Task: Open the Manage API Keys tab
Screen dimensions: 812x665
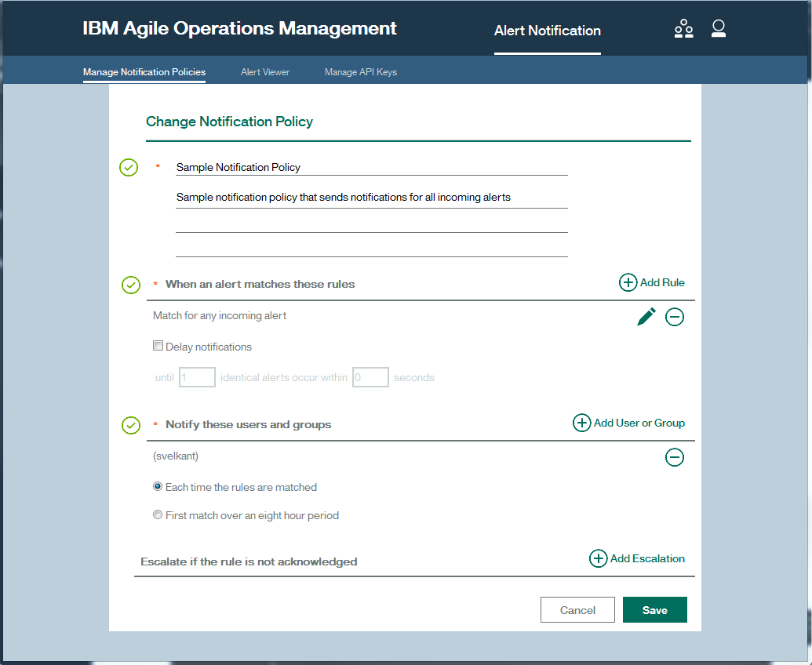Action: point(360,72)
